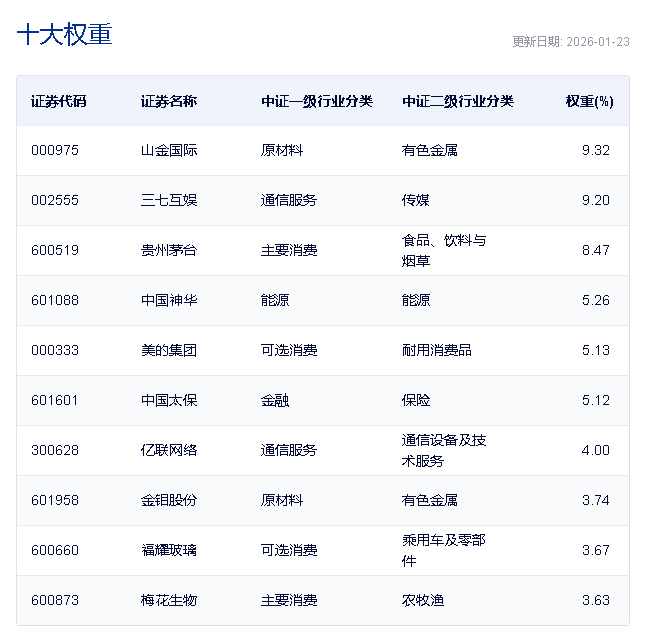Click 通信服务 in the 亿联网络 row
The height and width of the screenshot is (637, 649).
click(x=289, y=450)
